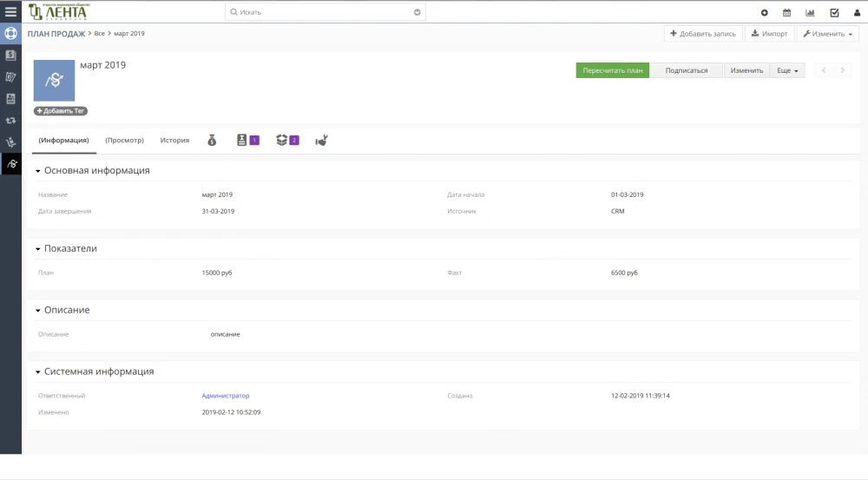Open the active sales plan sidebar icon

click(10, 164)
